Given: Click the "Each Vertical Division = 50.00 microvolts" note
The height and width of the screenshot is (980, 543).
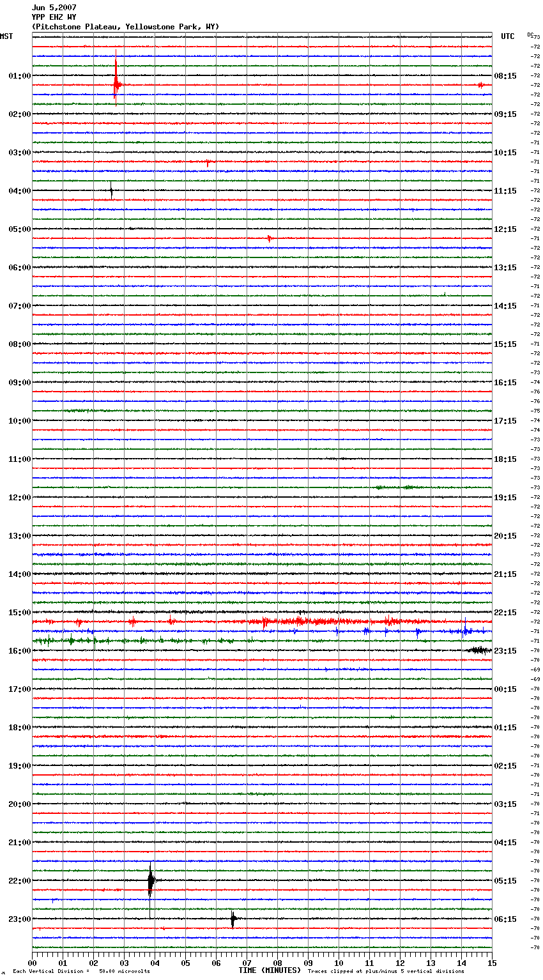Looking at the screenshot, I should pyautogui.click(x=81, y=971).
